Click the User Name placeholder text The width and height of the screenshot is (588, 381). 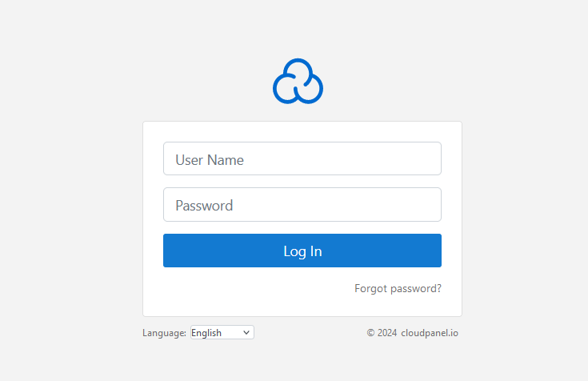click(210, 160)
